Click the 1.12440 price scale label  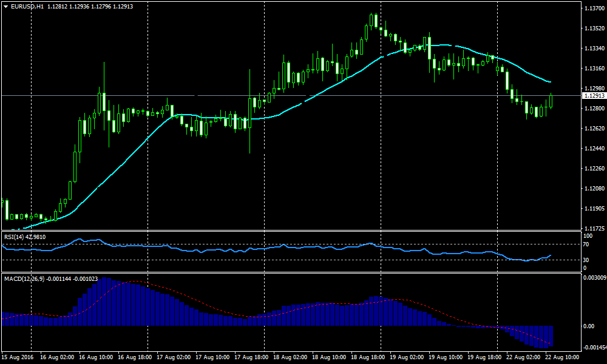click(592, 149)
